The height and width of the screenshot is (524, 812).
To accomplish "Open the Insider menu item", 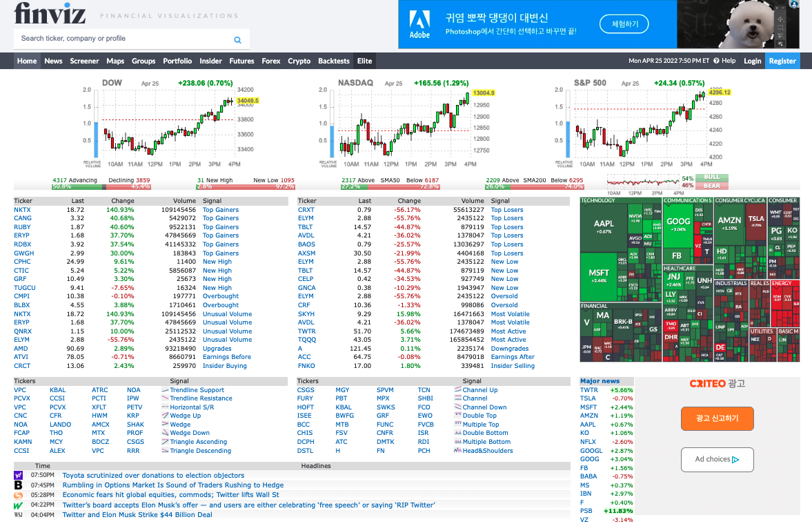I will [x=211, y=61].
